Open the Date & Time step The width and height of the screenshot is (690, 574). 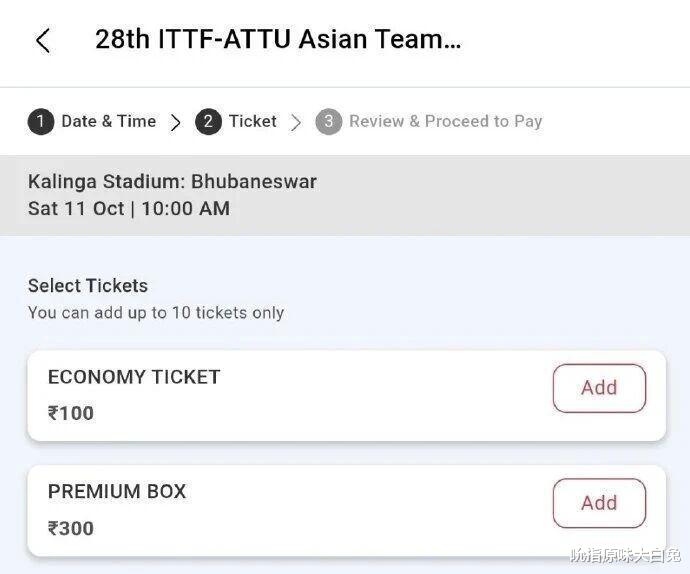pos(108,121)
